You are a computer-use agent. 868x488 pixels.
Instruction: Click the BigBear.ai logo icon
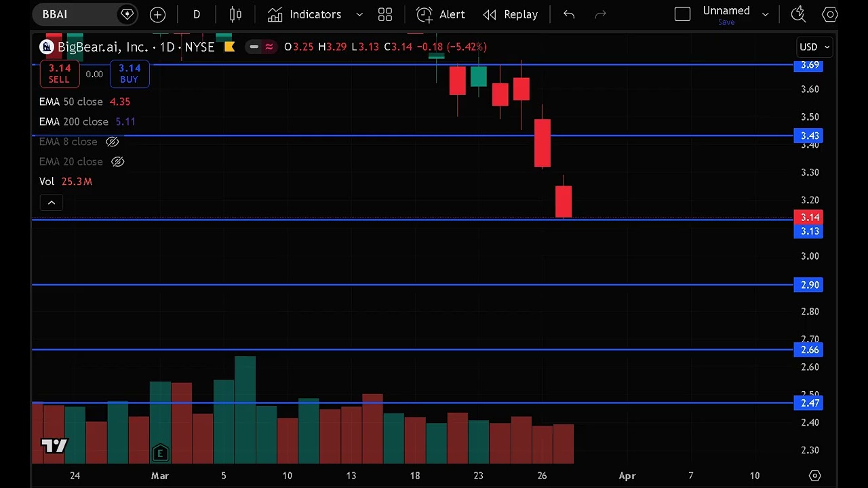tap(46, 47)
